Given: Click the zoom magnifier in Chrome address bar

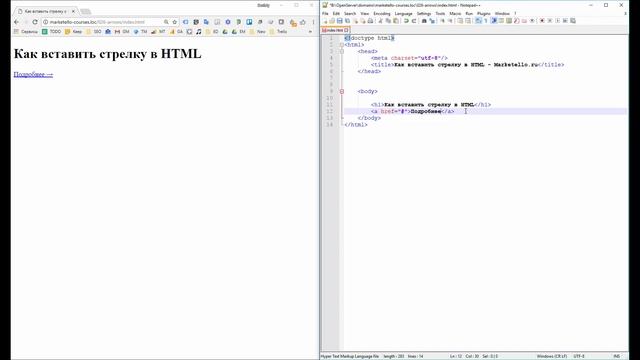Looking at the screenshot, I should 166,22.
